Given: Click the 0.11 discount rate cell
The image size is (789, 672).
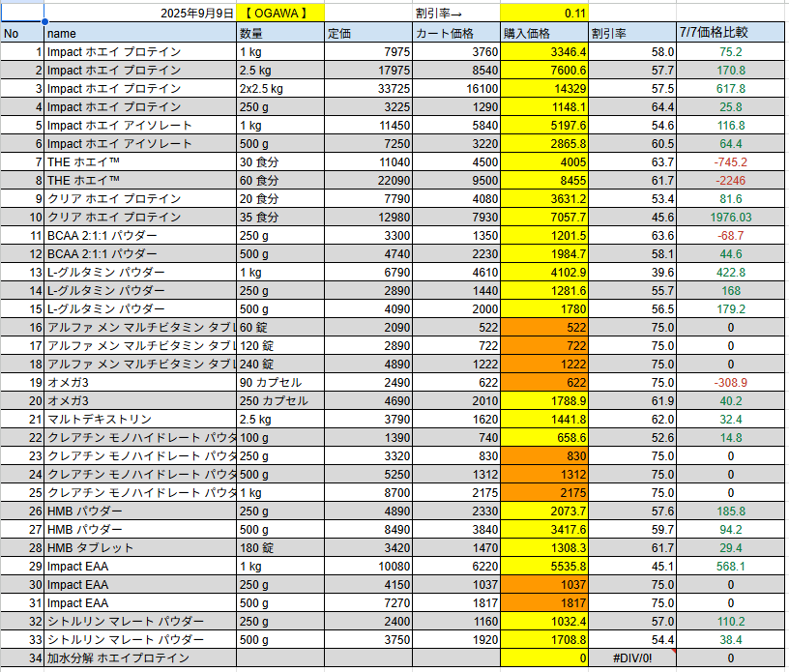Looking at the screenshot, I should click(x=543, y=14).
